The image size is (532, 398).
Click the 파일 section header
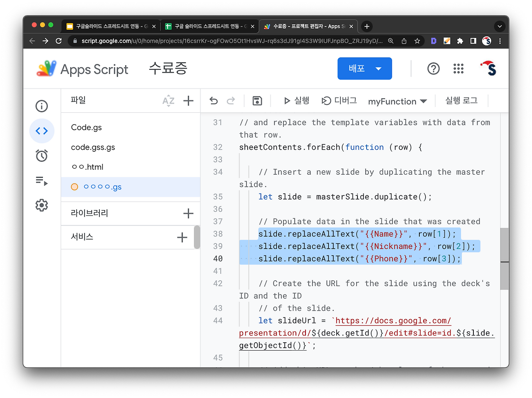point(78,100)
